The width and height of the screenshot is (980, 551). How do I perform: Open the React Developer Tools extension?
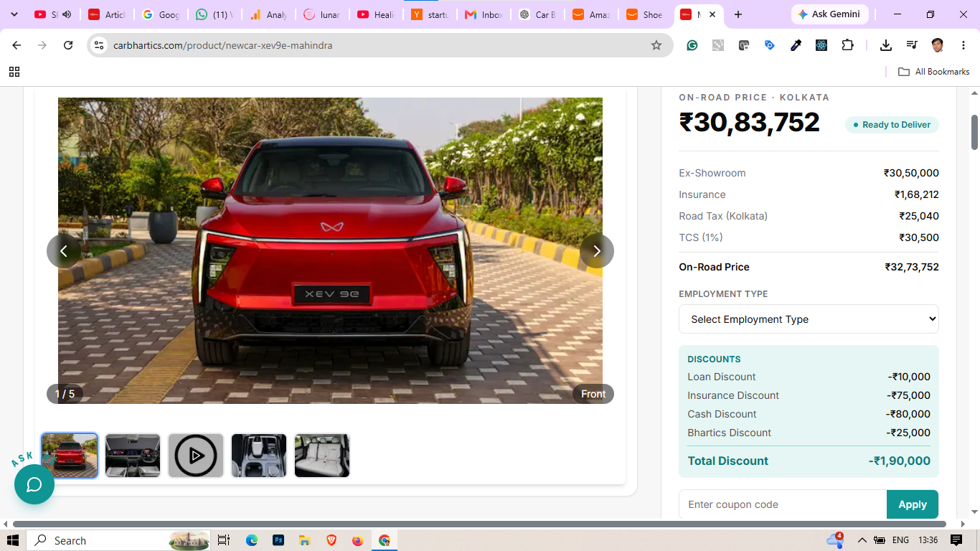tap(821, 45)
